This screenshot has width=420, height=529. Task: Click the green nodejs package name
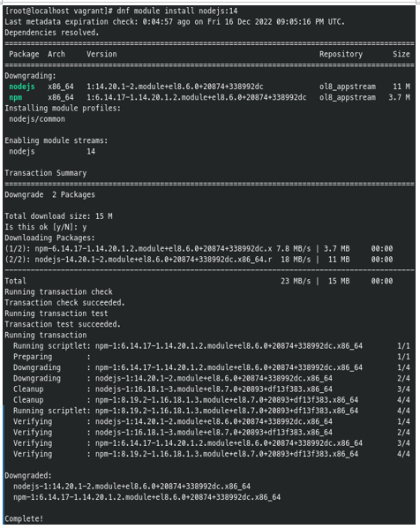pyautogui.click(x=22, y=87)
